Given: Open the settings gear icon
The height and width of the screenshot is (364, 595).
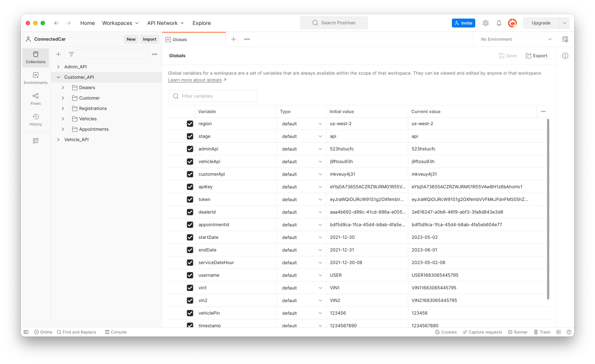Looking at the screenshot, I should (486, 23).
